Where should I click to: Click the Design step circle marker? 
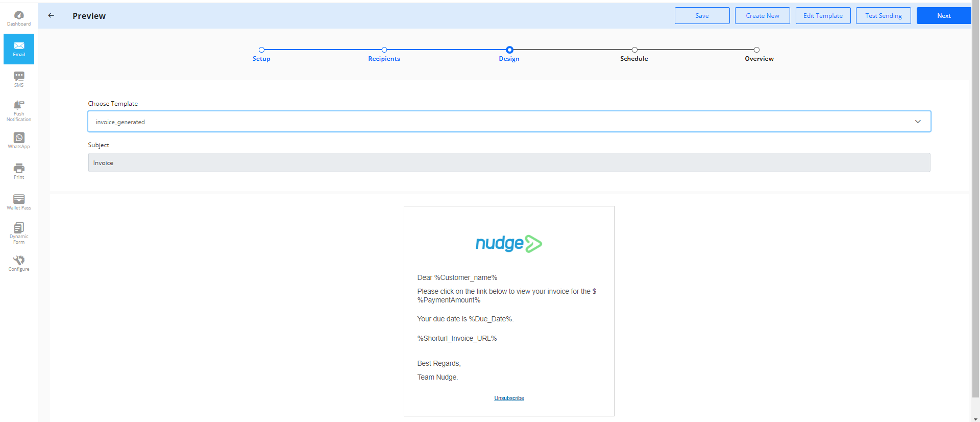(509, 50)
